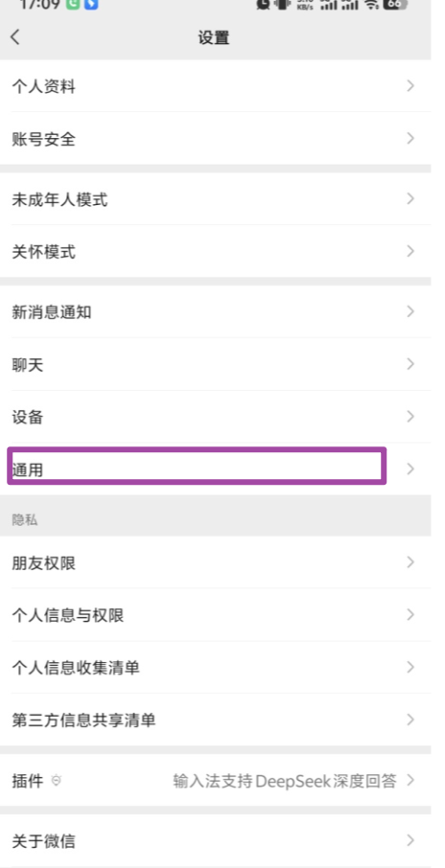
Task: Tap the 输入法支持DeepSeek深度回答 hint text
Action: click(x=285, y=781)
